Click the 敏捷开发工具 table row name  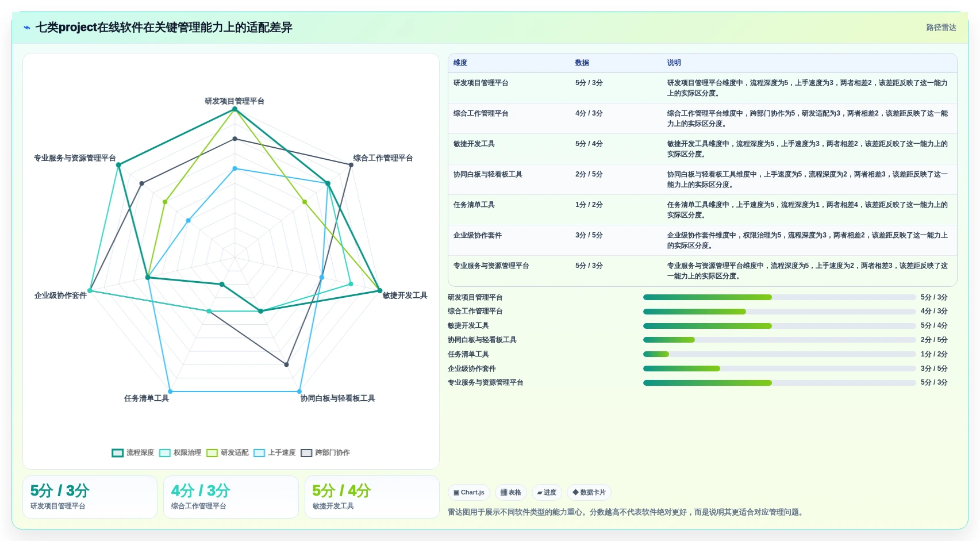474,144
